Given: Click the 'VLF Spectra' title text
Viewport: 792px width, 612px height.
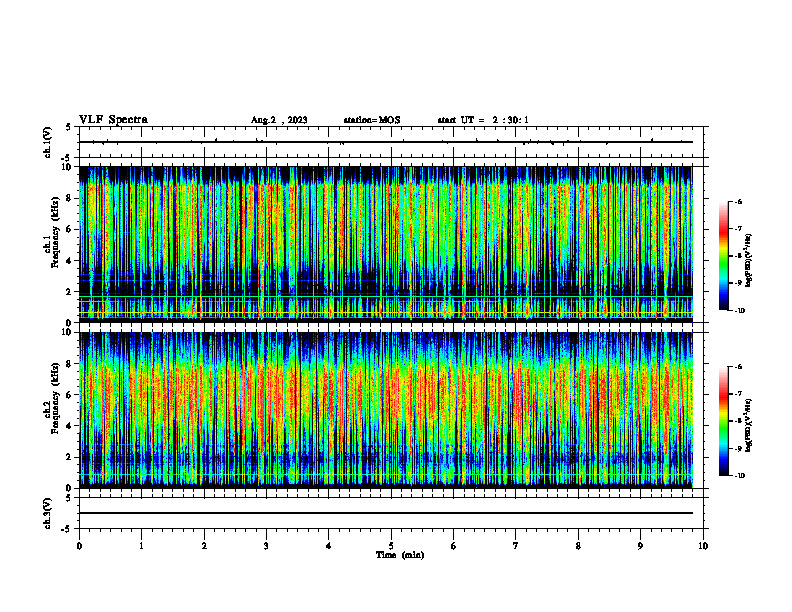Looking at the screenshot, I should coord(113,120).
